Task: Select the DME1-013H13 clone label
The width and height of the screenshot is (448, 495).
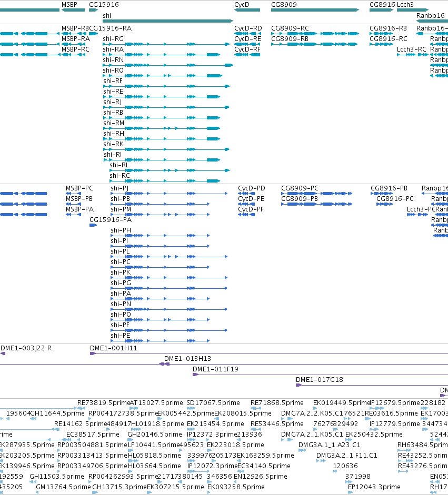Action: pos(187,359)
